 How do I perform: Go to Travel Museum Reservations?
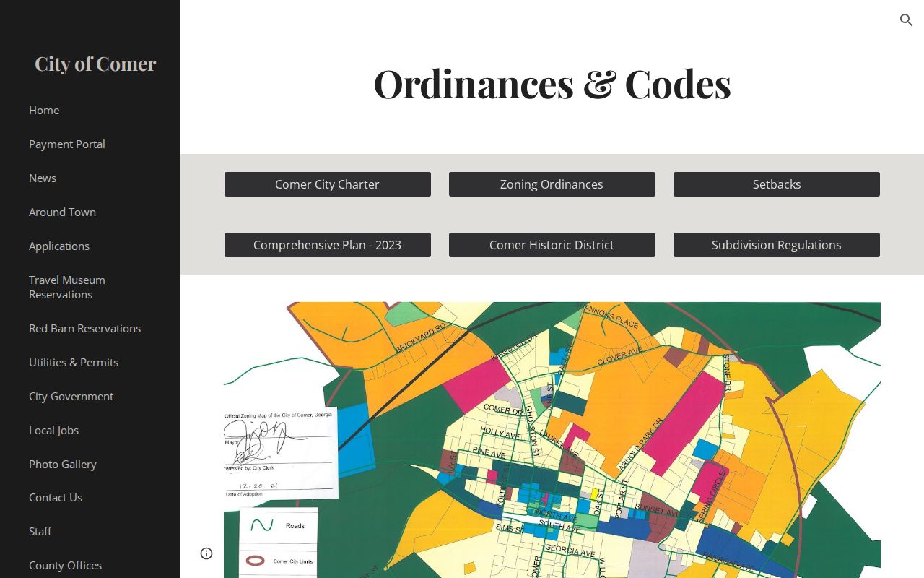[x=67, y=287]
